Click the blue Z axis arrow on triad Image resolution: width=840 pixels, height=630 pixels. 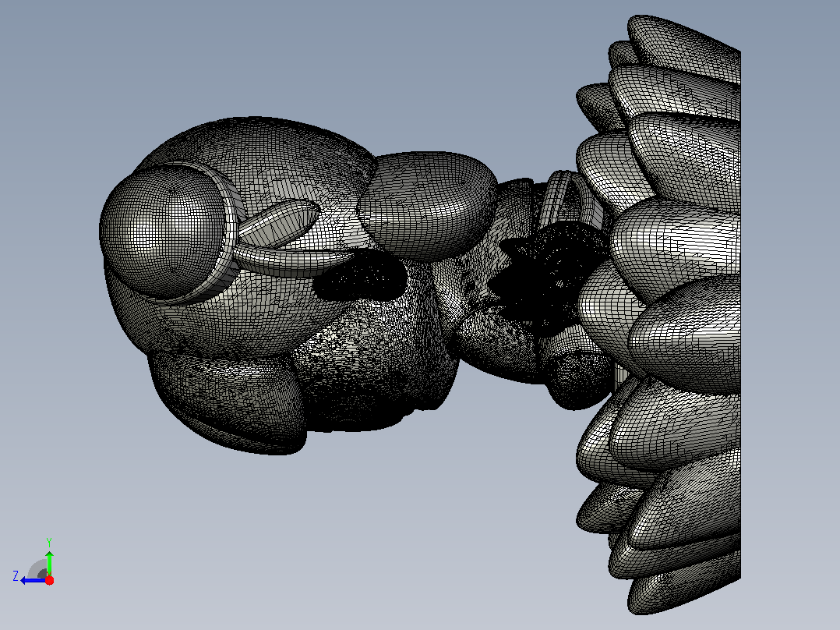[x=33, y=581]
